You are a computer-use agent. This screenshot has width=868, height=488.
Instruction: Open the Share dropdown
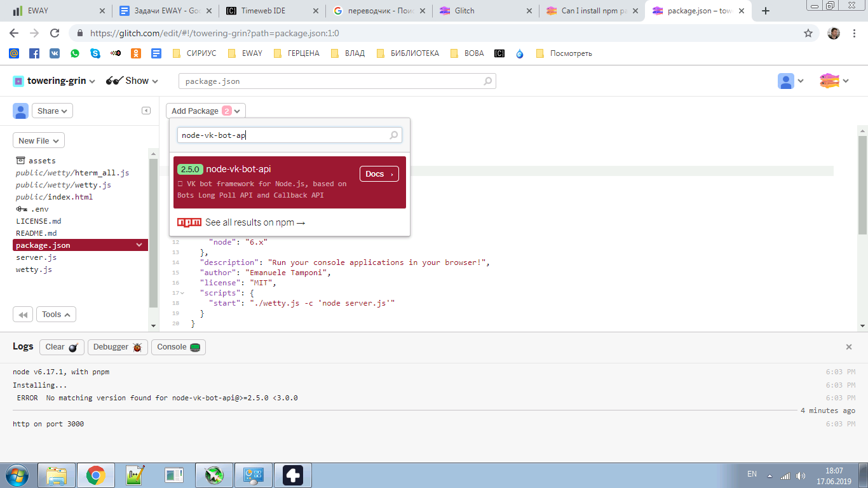[x=52, y=111]
